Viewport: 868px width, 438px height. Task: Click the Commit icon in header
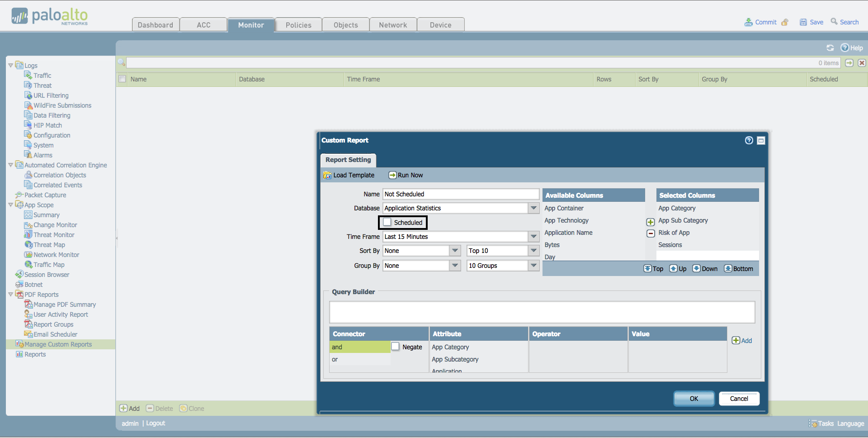click(749, 22)
